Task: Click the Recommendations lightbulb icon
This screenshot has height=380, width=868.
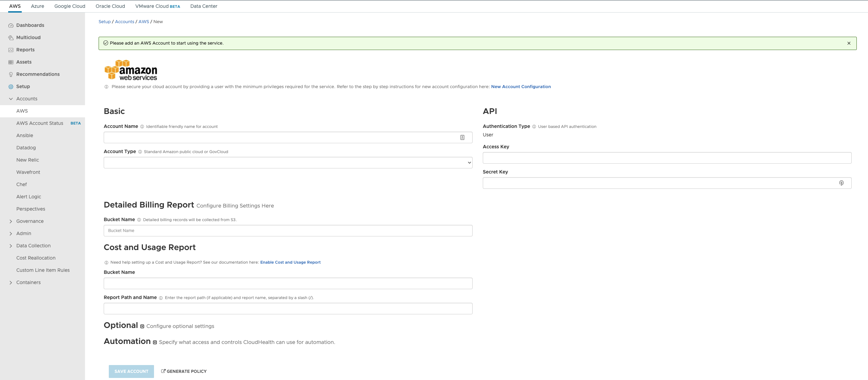Action: click(x=11, y=75)
